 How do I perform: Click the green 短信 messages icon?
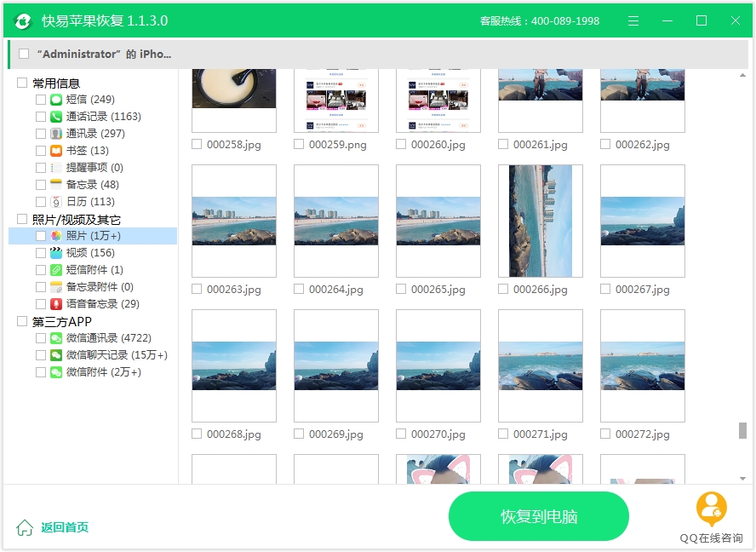[56, 100]
